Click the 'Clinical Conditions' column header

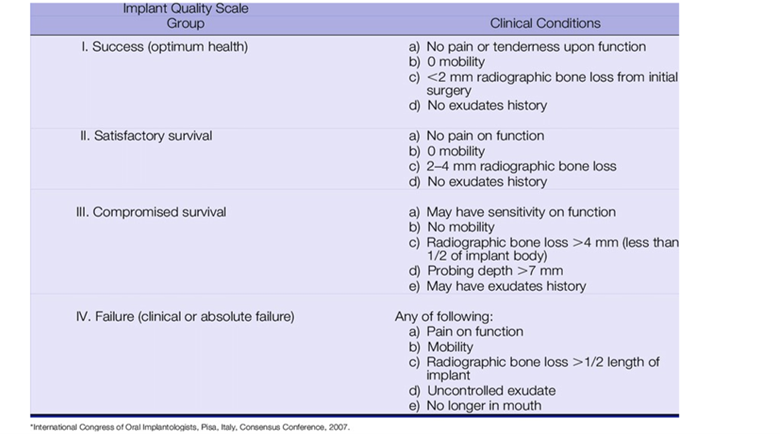(544, 23)
